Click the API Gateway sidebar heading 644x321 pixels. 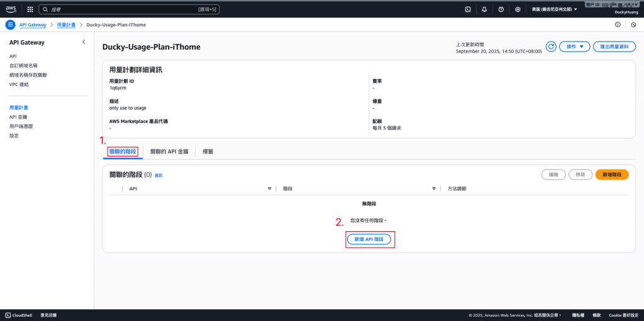click(26, 42)
